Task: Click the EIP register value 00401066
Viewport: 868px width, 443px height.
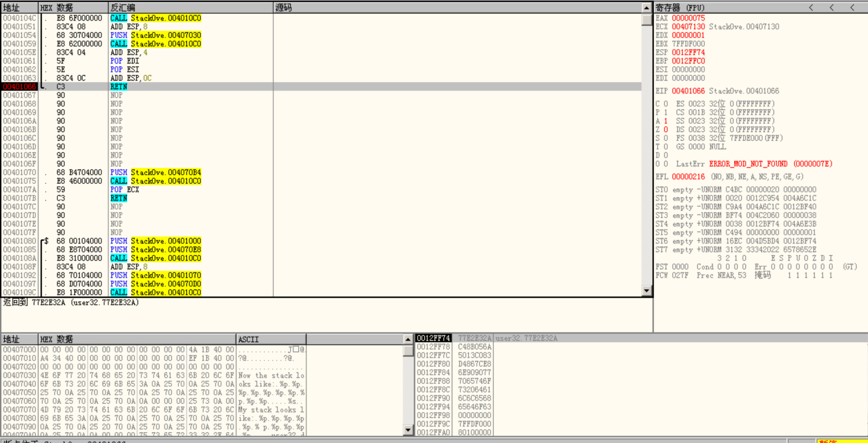Action: pos(688,91)
